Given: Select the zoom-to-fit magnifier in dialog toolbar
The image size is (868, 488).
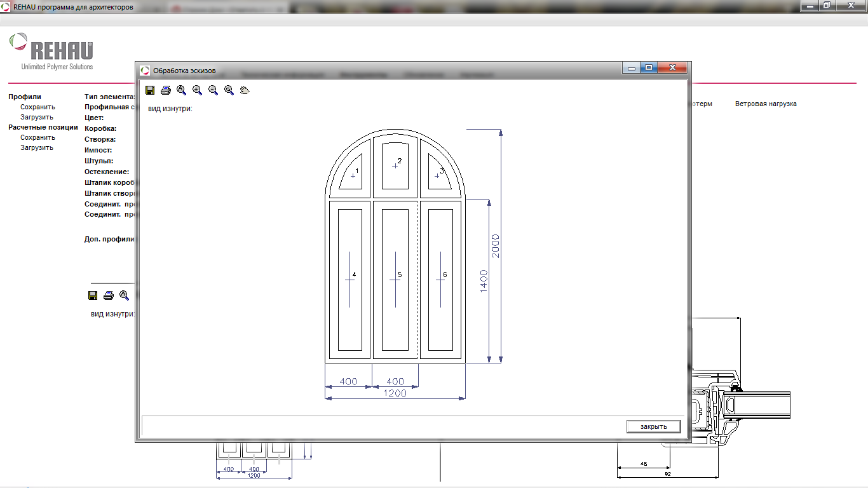Looking at the screenshot, I should 182,90.
